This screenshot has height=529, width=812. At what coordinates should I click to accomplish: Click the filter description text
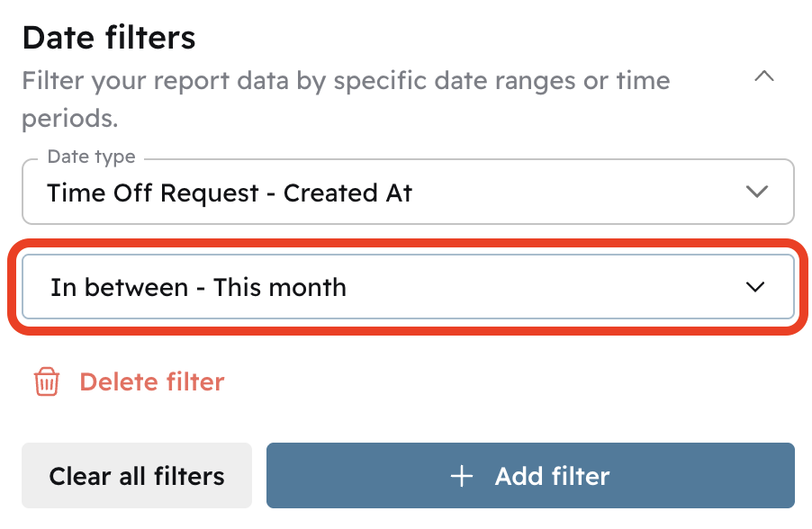tap(346, 81)
